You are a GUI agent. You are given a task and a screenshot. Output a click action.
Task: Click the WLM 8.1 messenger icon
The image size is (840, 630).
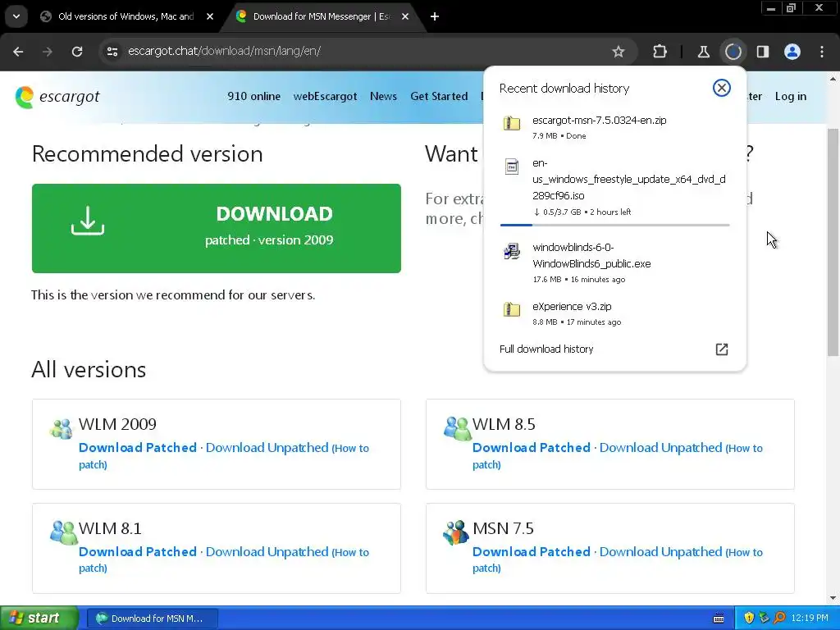click(63, 532)
